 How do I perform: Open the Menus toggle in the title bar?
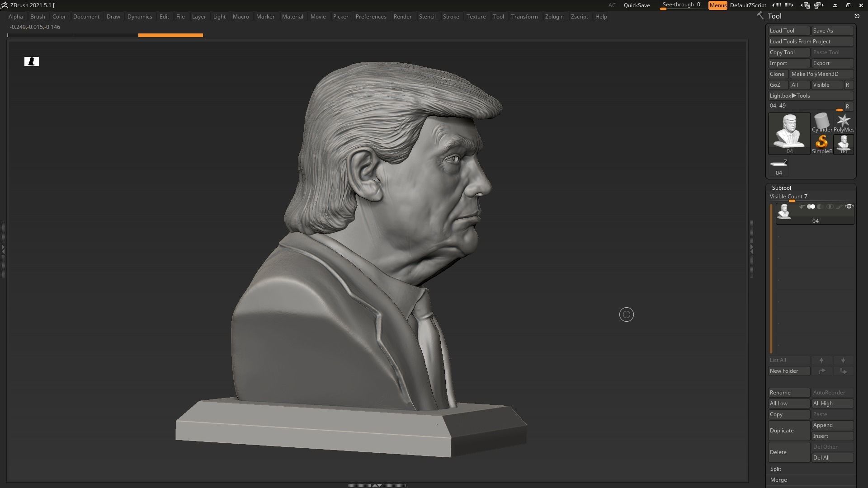pyautogui.click(x=718, y=5)
